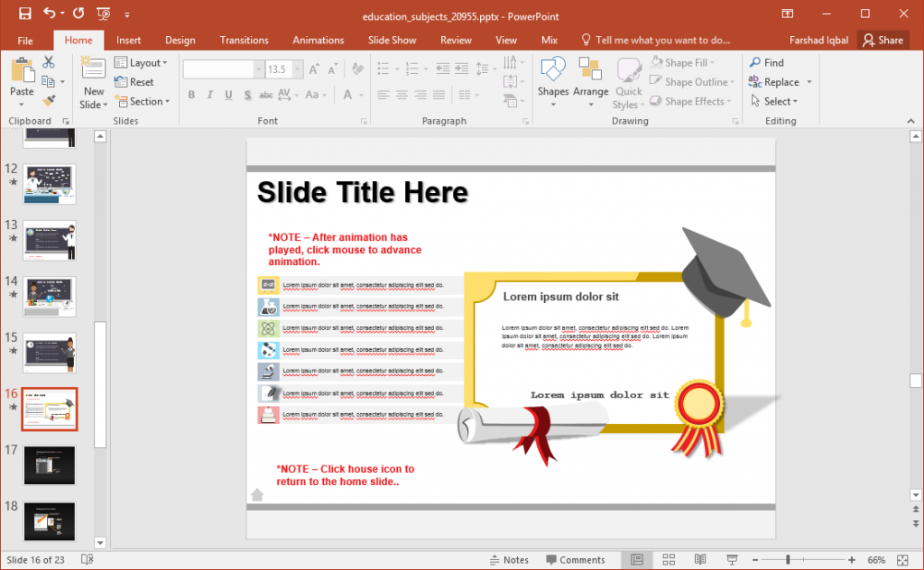This screenshot has width=924, height=570.
Task: Open the Shapes gallery
Action: (x=552, y=81)
